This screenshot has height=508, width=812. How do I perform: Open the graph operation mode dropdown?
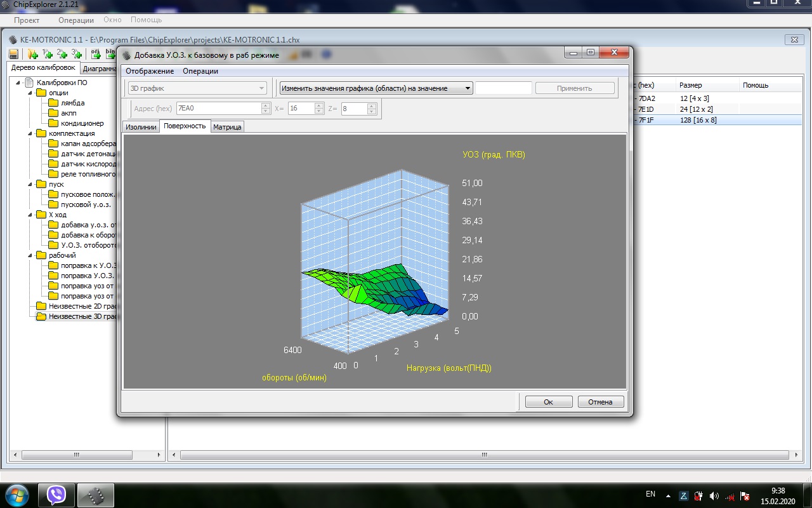376,88
